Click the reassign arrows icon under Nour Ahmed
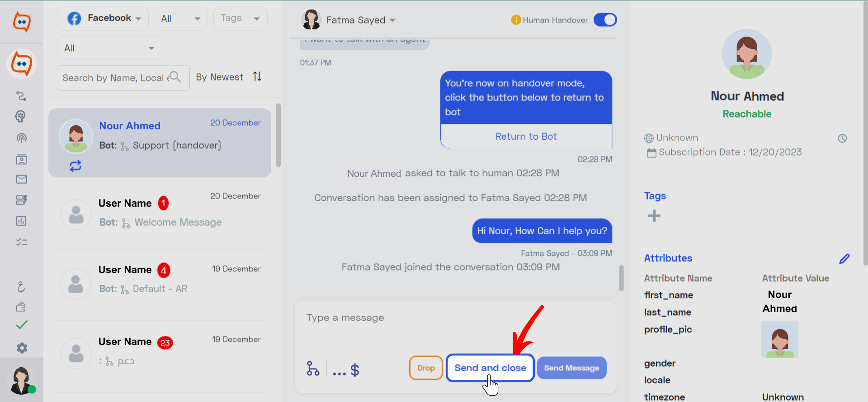868x402 pixels. (75, 166)
